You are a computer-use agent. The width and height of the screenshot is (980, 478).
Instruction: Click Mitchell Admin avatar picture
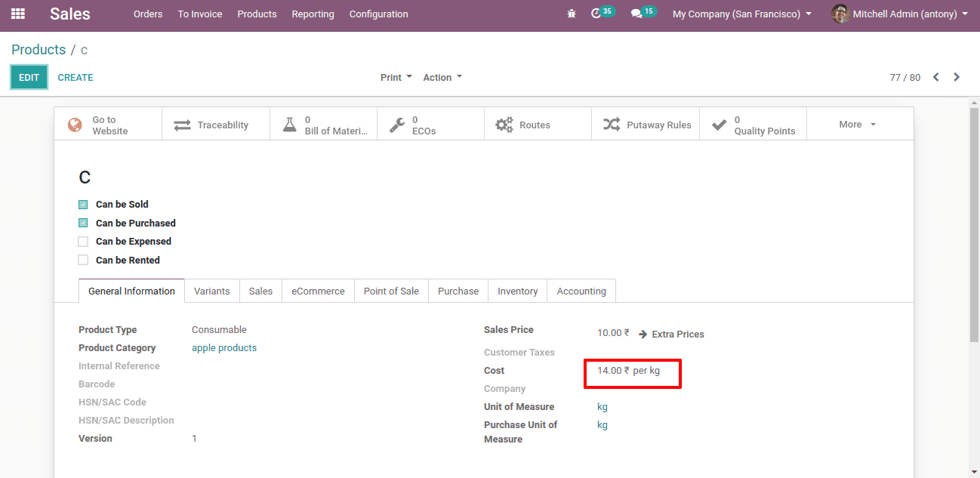click(840, 14)
